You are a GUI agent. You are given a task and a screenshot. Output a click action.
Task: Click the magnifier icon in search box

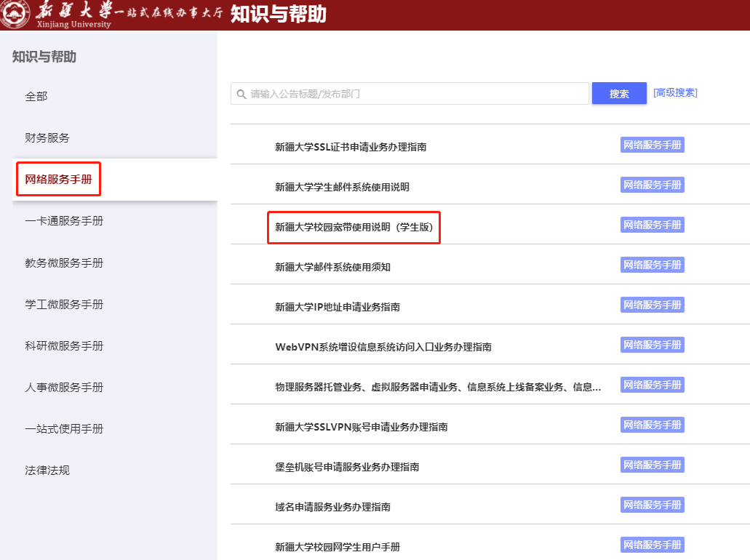coord(242,95)
